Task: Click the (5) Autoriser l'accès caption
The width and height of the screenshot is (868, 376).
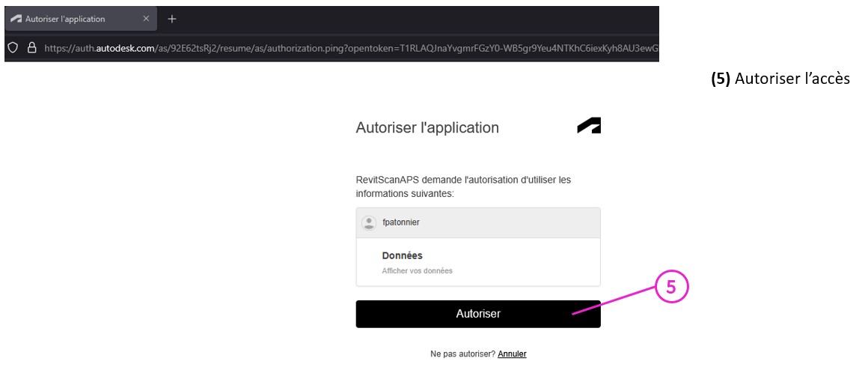Action: pos(780,79)
